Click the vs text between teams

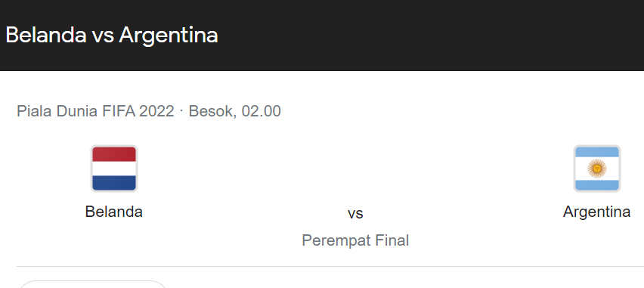point(355,214)
